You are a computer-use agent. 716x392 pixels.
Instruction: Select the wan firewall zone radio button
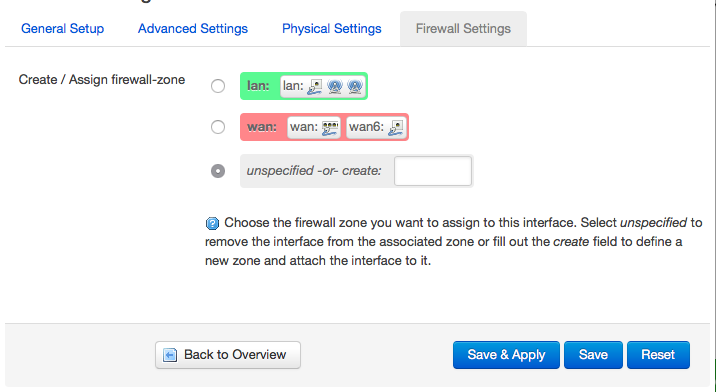(218, 127)
